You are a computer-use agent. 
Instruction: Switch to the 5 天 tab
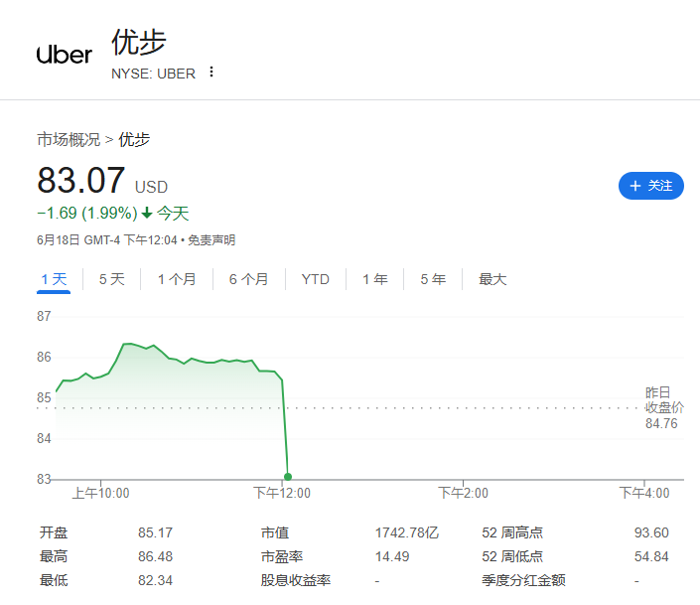111,280
